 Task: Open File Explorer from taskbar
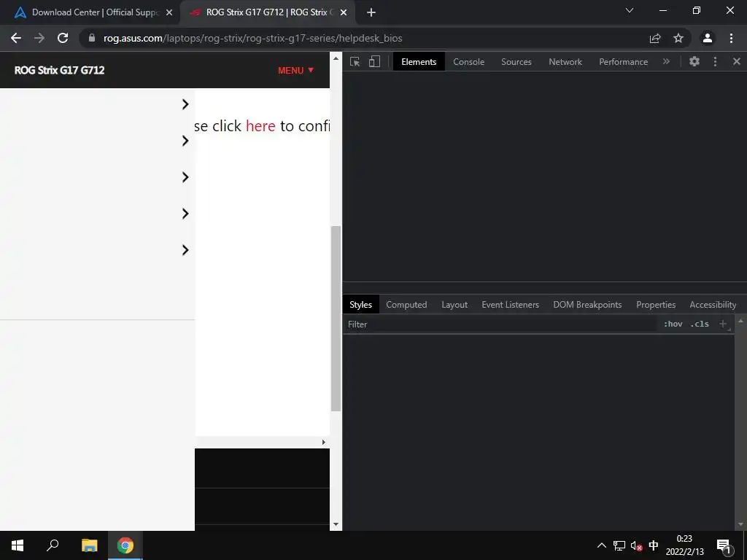pos(89,545)
